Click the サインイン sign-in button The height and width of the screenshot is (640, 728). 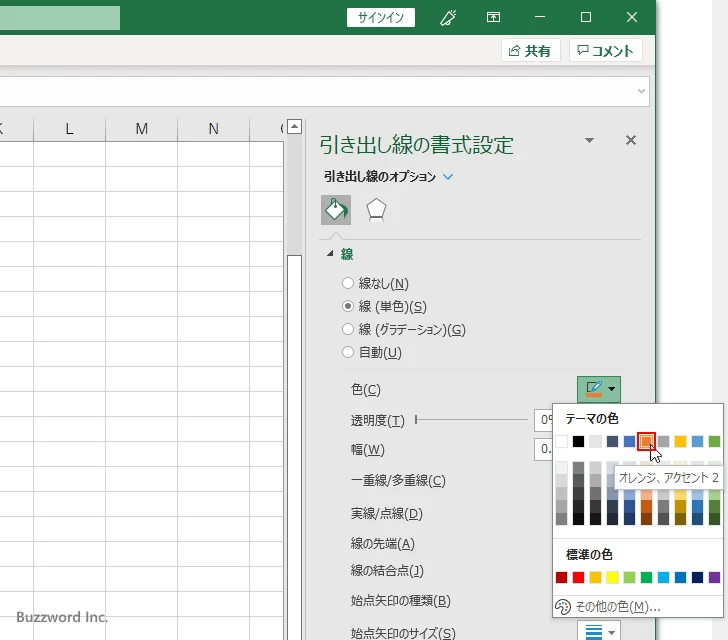pos(381,18)
